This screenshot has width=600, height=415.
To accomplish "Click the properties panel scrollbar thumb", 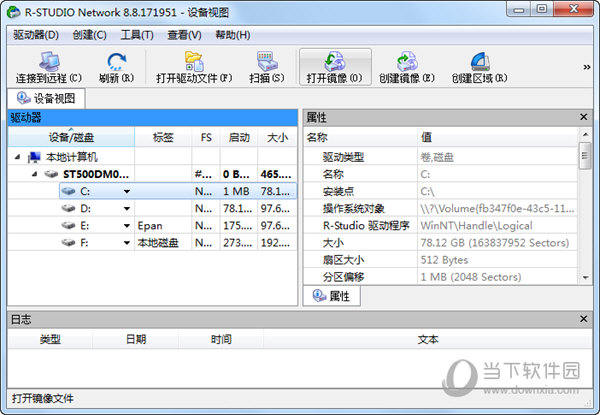I will [x=585, y=156].
